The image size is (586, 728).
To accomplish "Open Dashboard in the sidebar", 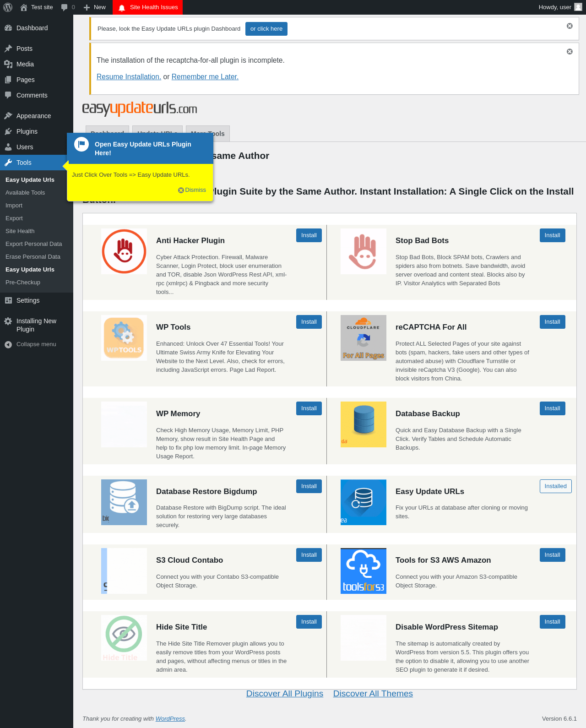I will click(x=37, y=28).
